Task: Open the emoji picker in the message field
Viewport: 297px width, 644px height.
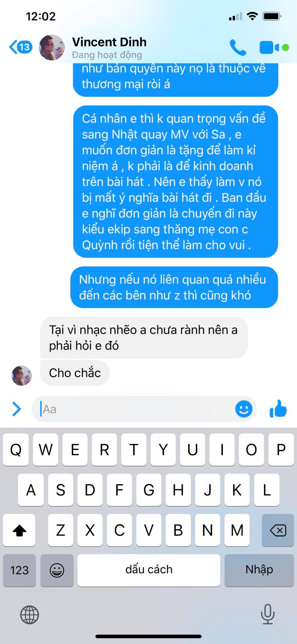Action: coord(244,409)
